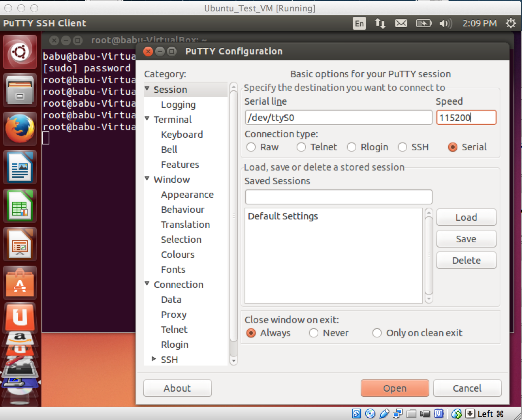Click the Save session button
This screenshot has height=420, width=522.
(x=466, y=239)
